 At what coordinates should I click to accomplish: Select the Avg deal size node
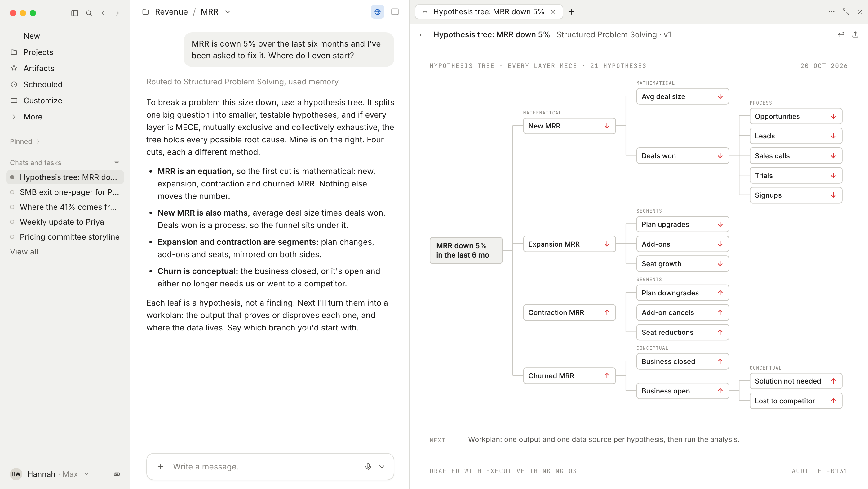(x=682, y=96)
